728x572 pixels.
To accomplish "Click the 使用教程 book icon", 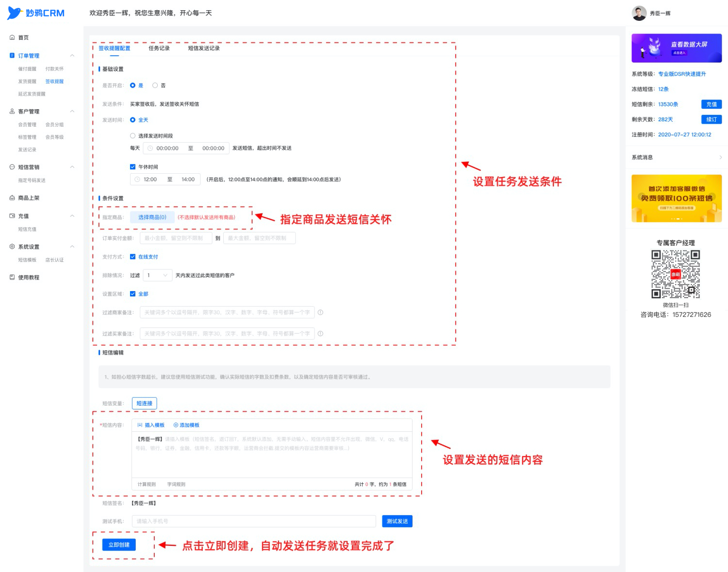I will point(12,278).
